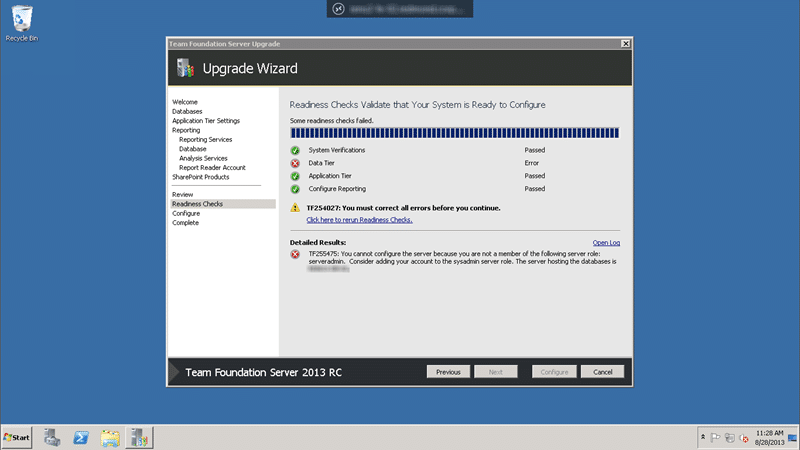
Task: Click the network status tray icon
Action: [730, 438]
